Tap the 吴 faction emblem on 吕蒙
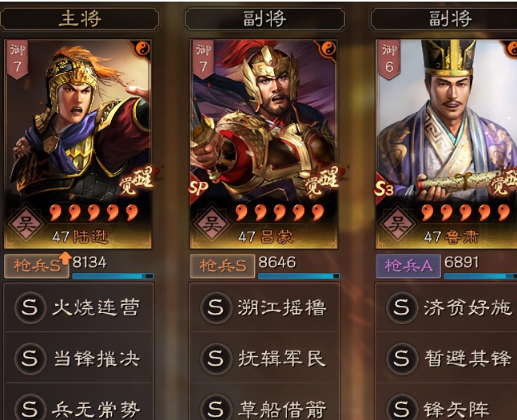Screen dimensions: 517x420 coord(211,224)
